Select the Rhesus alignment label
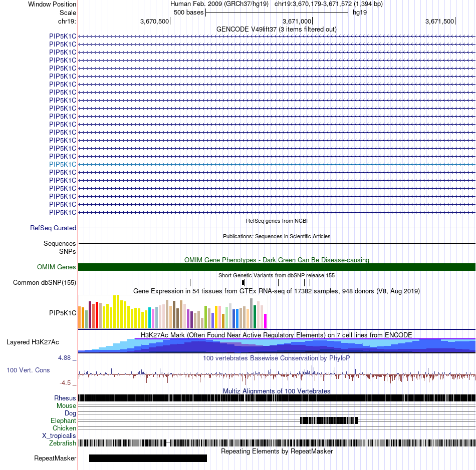476x470 pixels. pos(65,398)
